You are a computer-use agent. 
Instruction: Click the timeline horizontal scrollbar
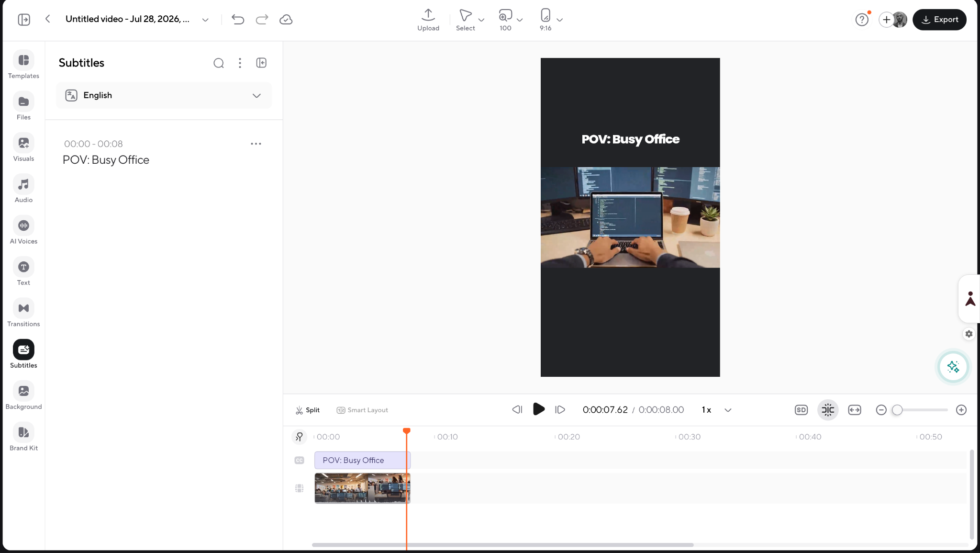502,545
